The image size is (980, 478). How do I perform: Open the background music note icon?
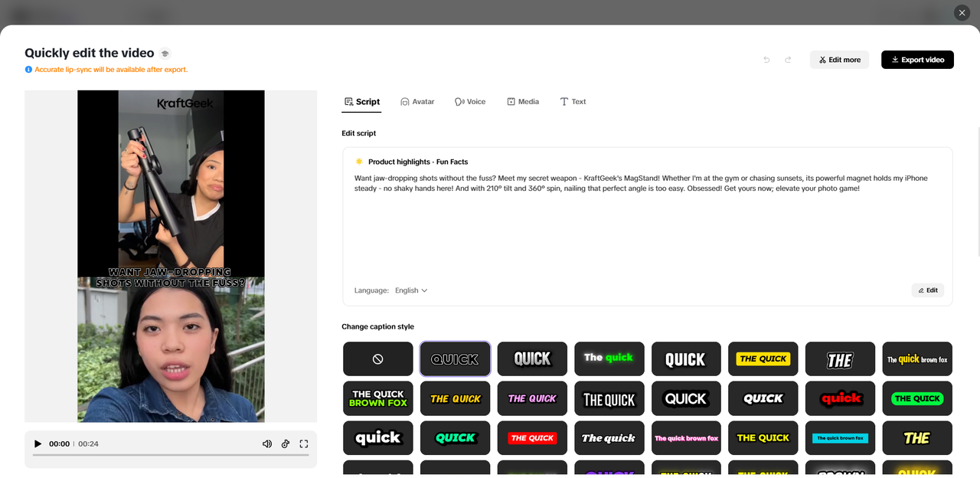click(286, 444)
